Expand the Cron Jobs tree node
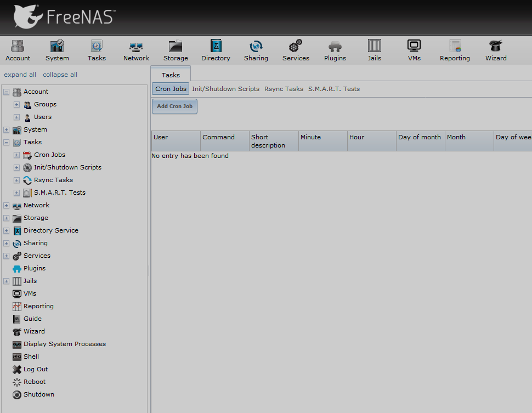Image resolution: width=532 pixels, height=413 pixels. pos(16,155)
